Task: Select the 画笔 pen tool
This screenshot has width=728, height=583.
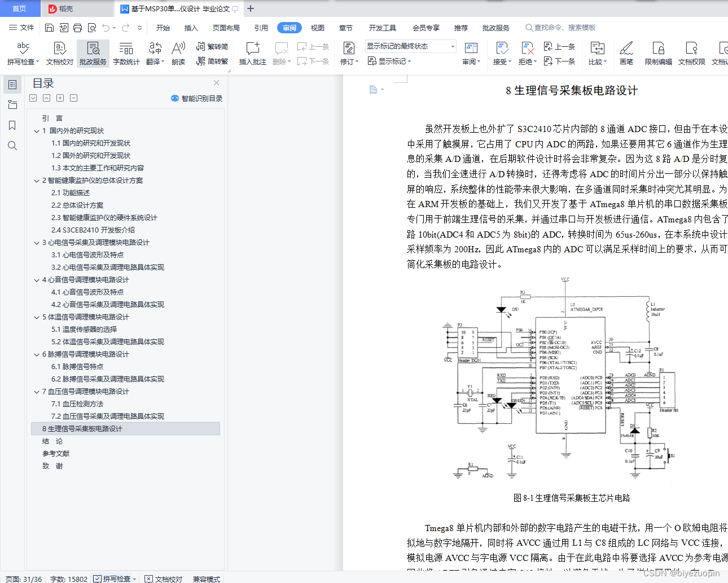Action: pos(626,54)
